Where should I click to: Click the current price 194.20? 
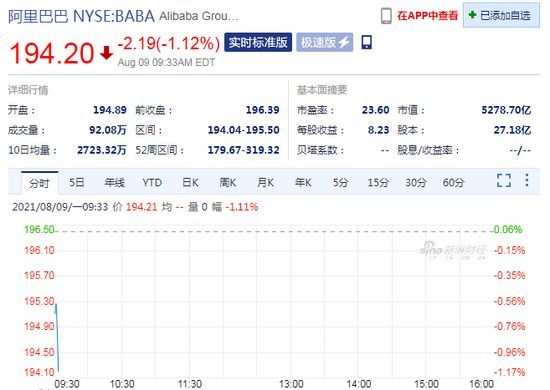point(52,53)
